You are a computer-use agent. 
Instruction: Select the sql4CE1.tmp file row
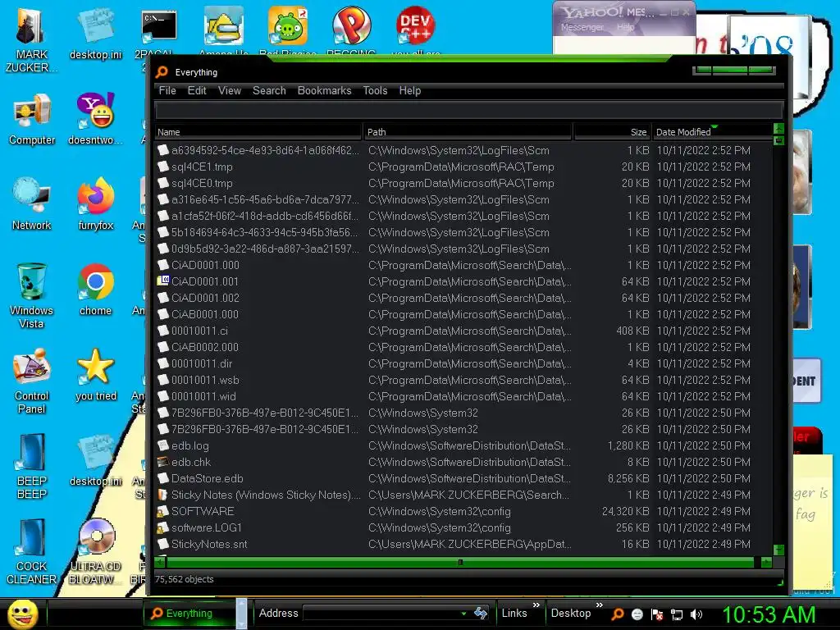click(464, 167)
